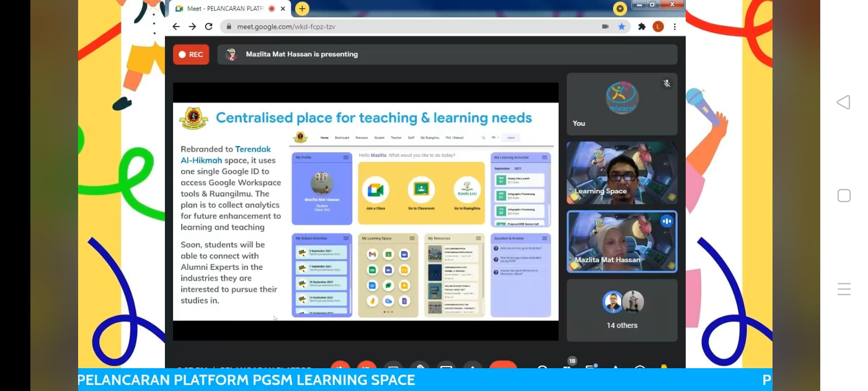The image size is (868, 391).
Task: Click the blue Google Docs icon in My Learning Space
Action: coord(372,286)
